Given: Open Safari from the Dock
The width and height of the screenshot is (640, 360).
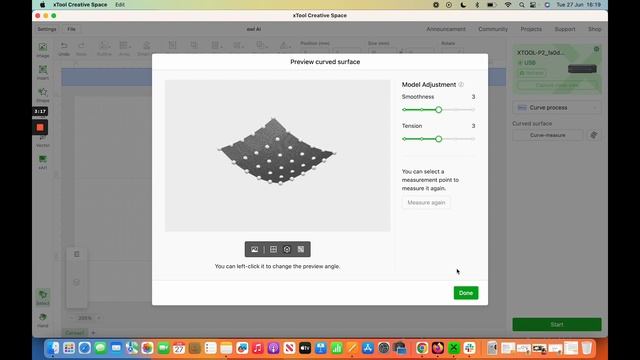Looking at the screenshot, I should (84, 348).
